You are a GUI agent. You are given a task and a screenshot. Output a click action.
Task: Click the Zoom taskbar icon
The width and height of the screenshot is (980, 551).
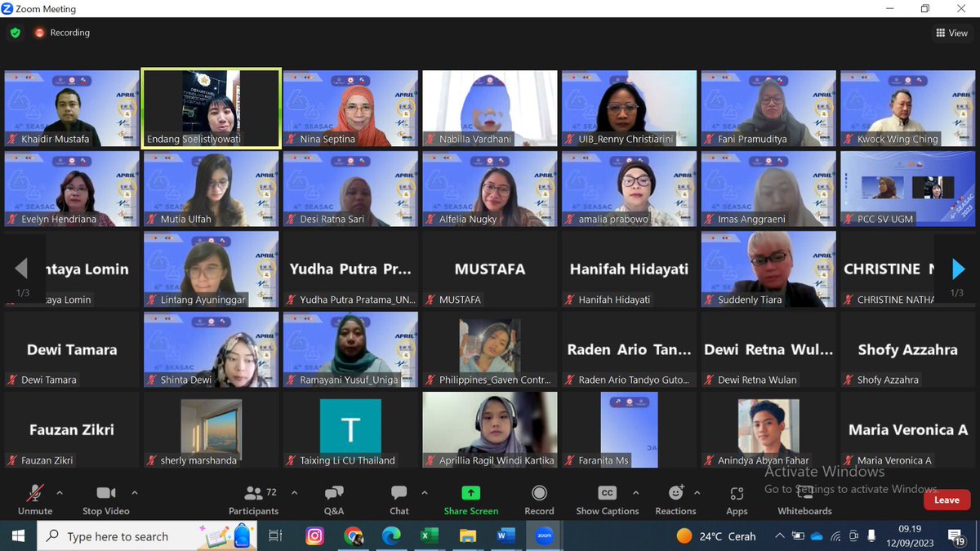[x=544, y=536]
